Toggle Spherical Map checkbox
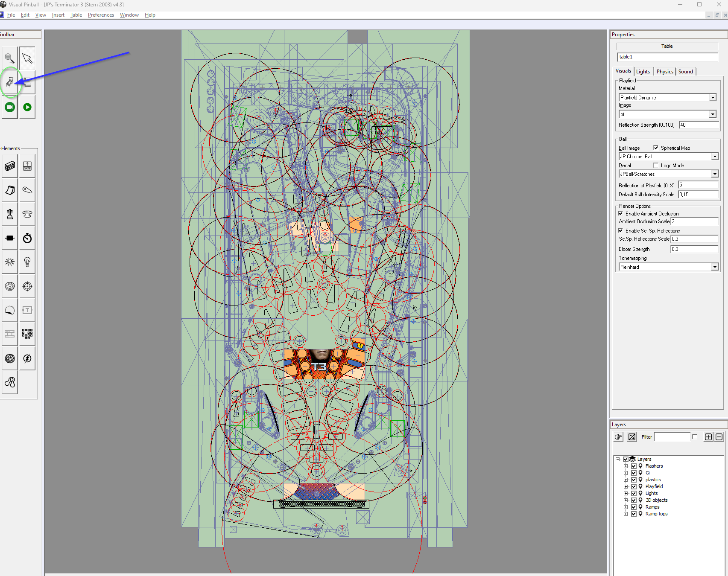This screenshot has height=576, width=728. 656,148
